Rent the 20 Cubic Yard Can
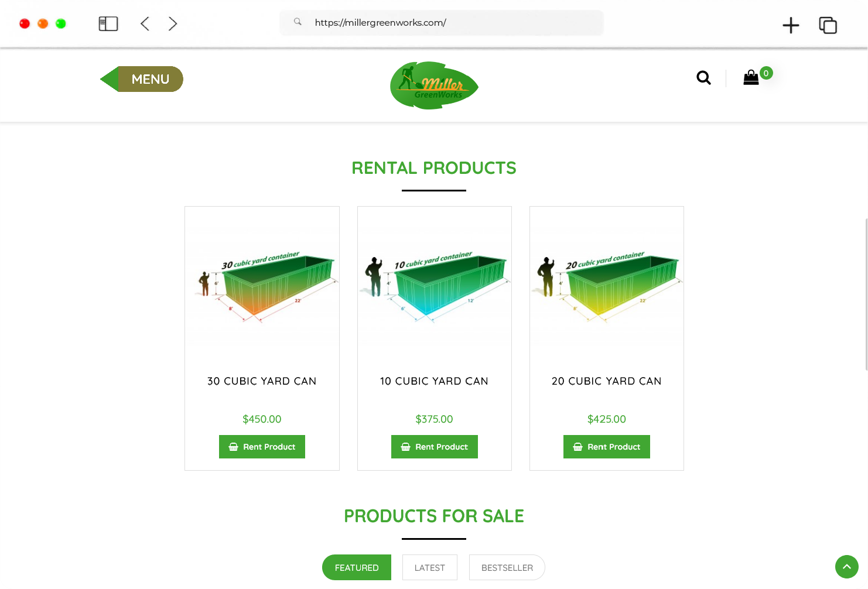 (x=607, y=447)
